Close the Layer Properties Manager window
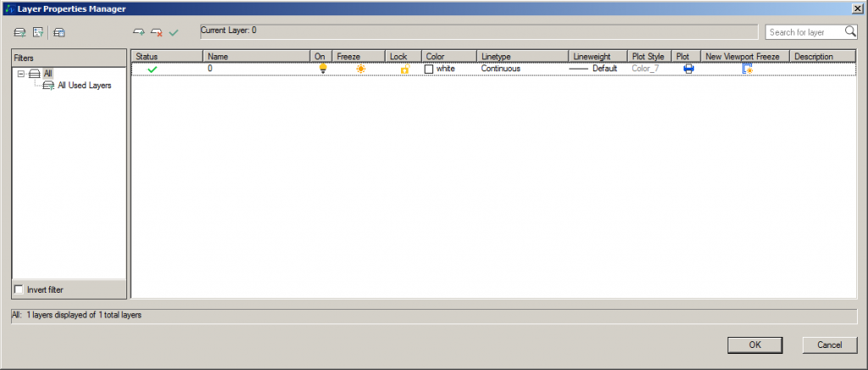 (858, 8)
